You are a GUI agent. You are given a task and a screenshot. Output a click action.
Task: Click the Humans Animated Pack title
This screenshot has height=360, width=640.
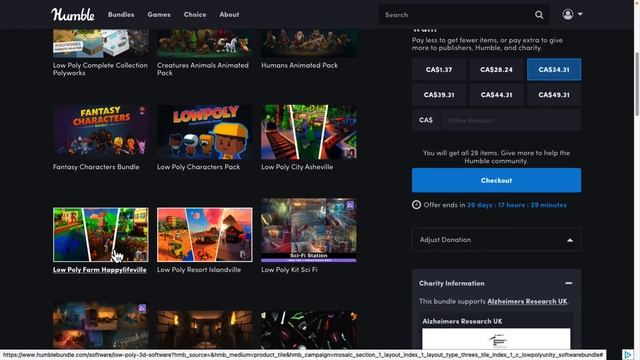(299, 65)
